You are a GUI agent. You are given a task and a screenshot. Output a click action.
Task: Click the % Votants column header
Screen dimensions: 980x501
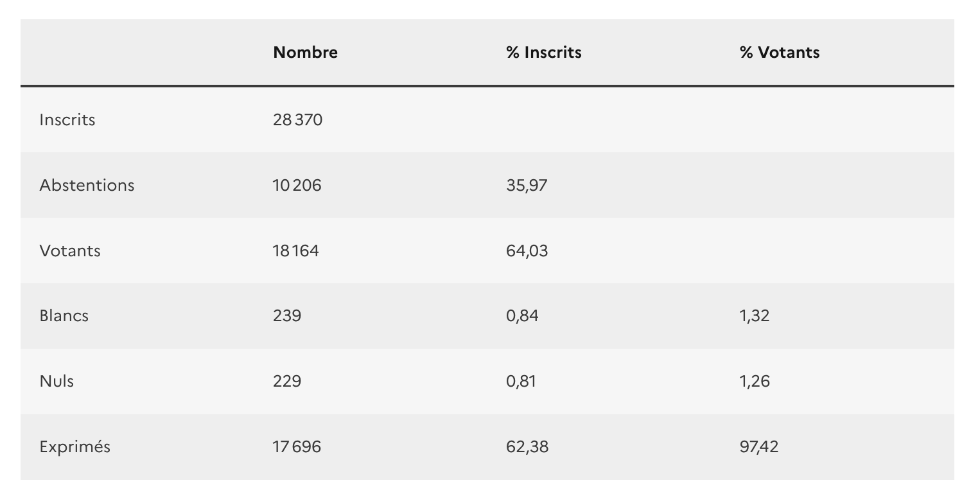click(x=779, y=53)
